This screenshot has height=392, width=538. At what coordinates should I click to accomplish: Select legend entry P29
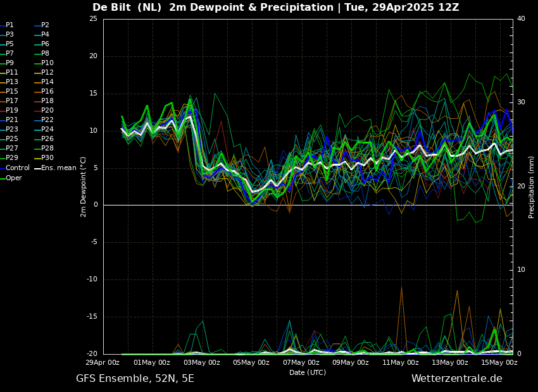pyautogui.click(x=9, y=157)
